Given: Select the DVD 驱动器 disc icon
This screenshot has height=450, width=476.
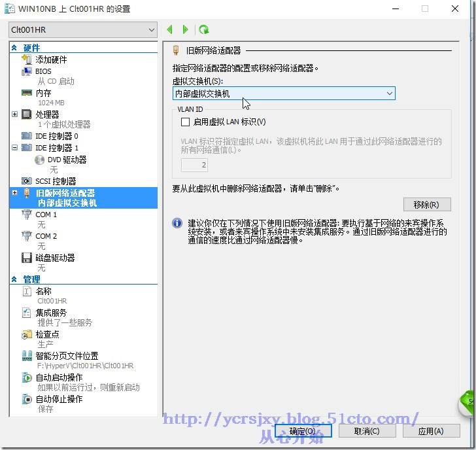Looking at the screenshot, I should pos(39,160).
